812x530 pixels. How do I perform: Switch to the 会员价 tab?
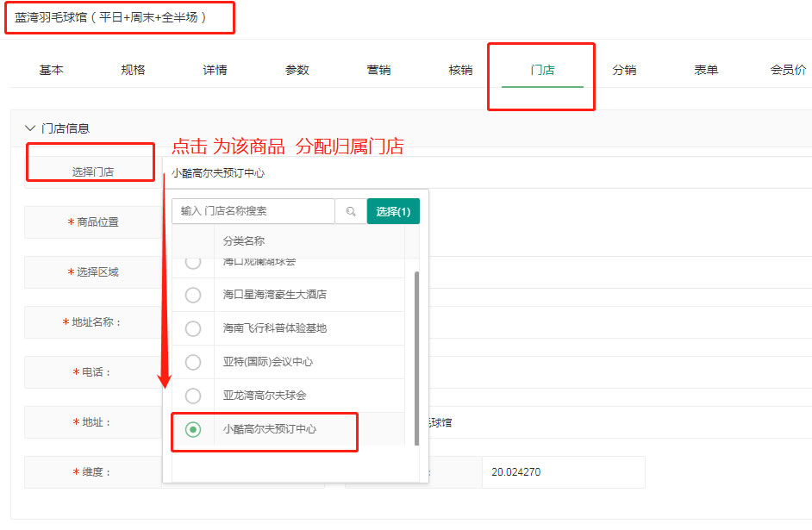pyautogui.click(x=788, y=70)
